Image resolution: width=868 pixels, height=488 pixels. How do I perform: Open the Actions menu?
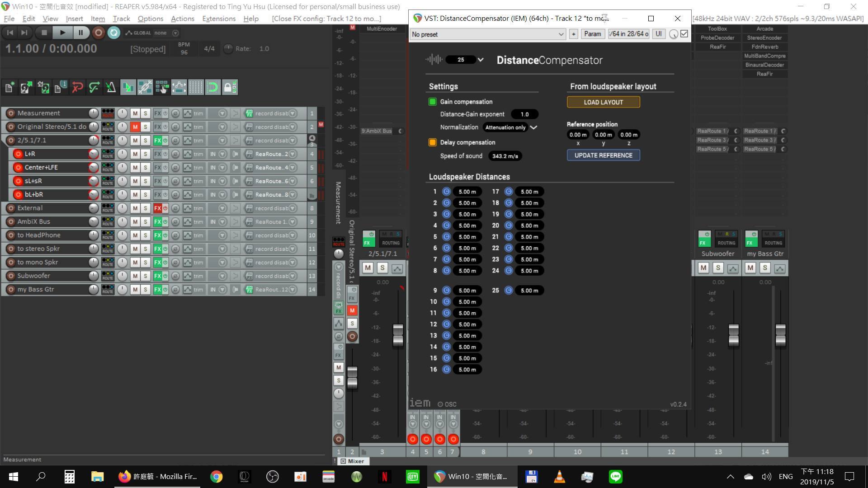click(x=183, y=19)
